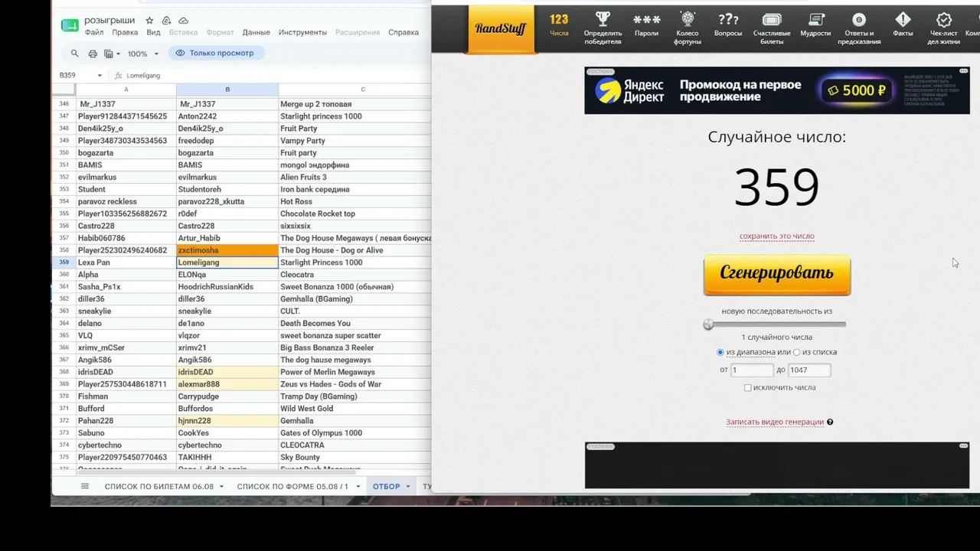Open СПИСОК ПО БИЛЕТАМ 06.08 tab menu arrow

coord(221,487)
